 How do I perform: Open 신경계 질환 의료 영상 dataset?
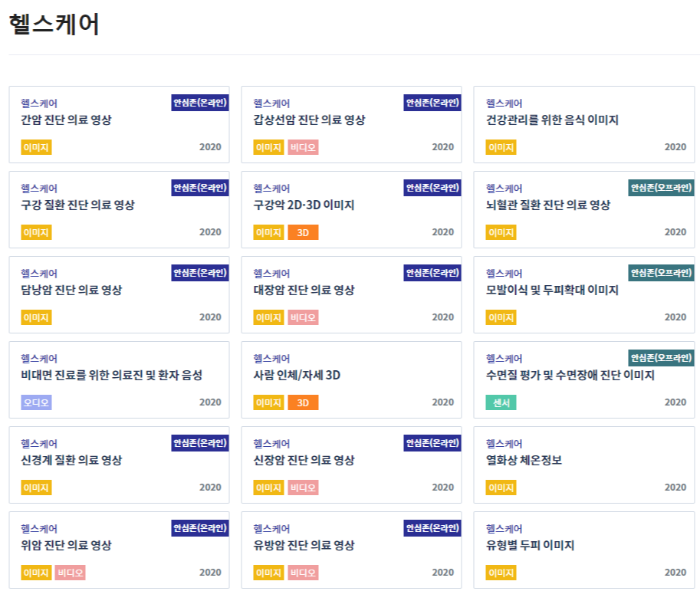(x=119, y=465)
